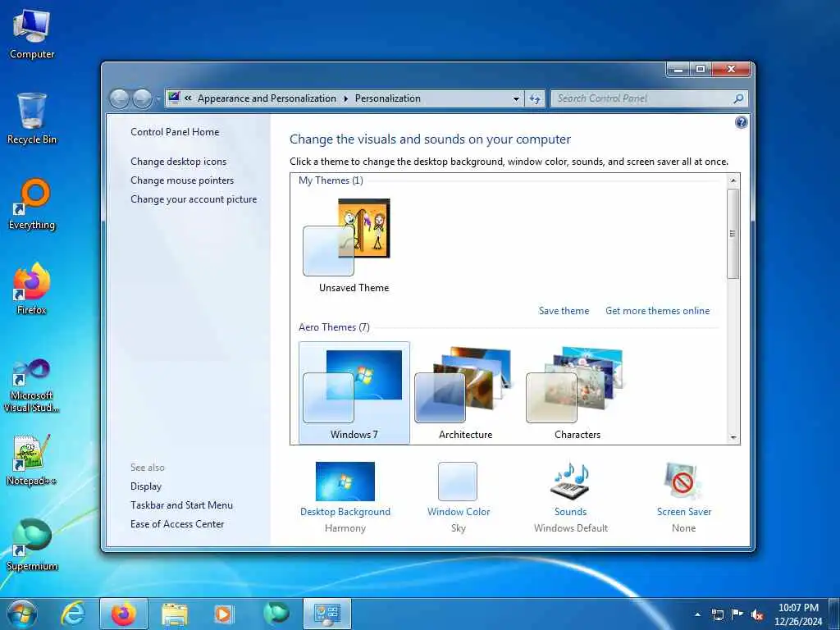The image size is (840, 630).
Task: Open the Computer desktop icon
Action: pos(32,34)
